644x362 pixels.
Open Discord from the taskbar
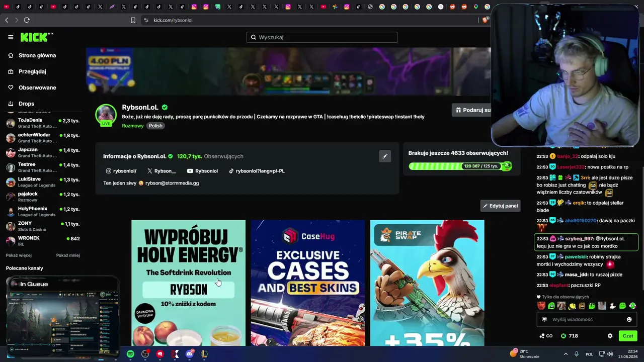click(190, 354)
